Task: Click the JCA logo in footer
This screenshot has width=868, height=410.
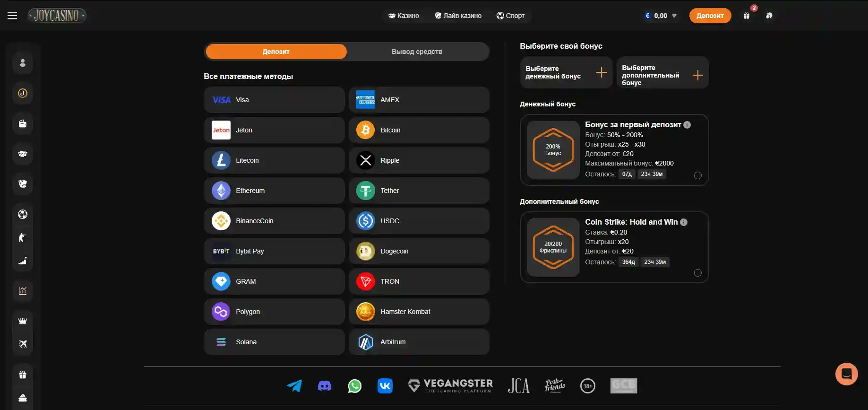Action: click(x=518, y=386)
